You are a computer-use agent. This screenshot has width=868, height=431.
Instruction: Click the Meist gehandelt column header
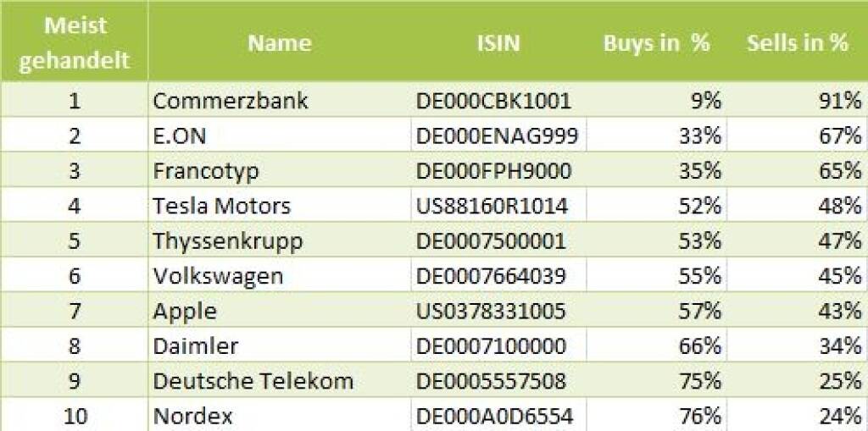75,42
